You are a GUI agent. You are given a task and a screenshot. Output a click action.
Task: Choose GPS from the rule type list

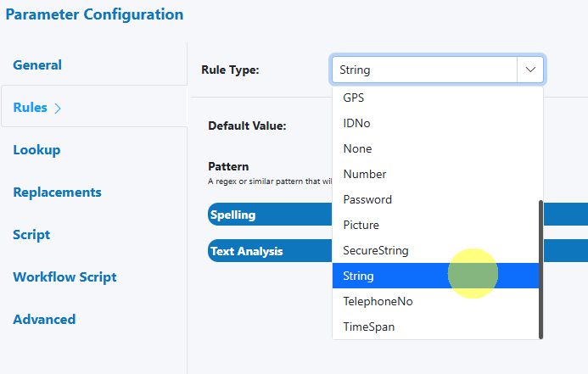pos(435,98)
